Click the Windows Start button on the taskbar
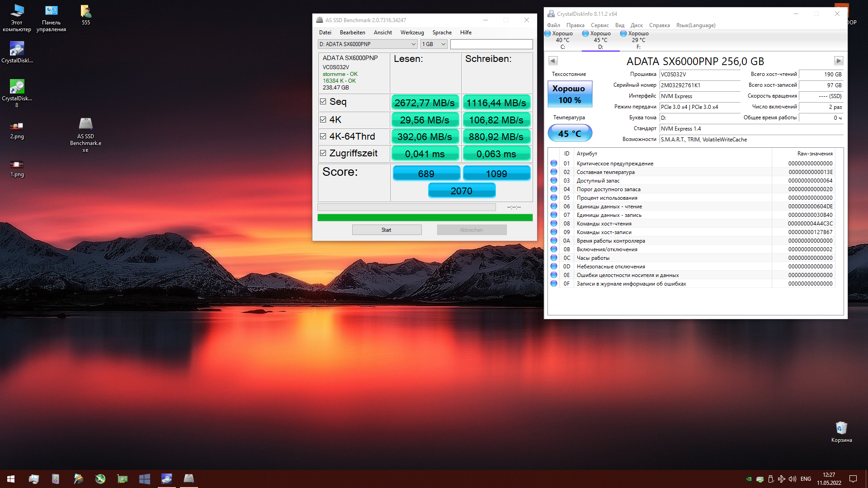The height and width of the screenshot is (488, 868). (x=11, y=479)
